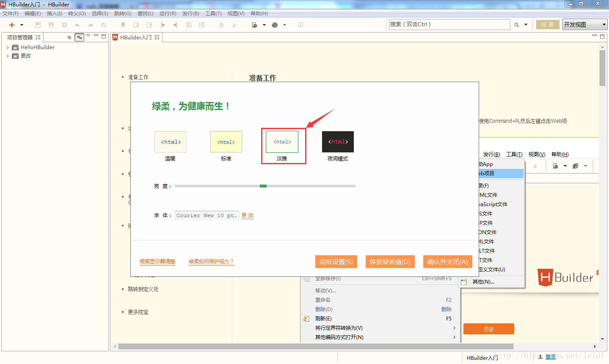
Task: Click the orange 顶部 button
Action: point(489,329)
